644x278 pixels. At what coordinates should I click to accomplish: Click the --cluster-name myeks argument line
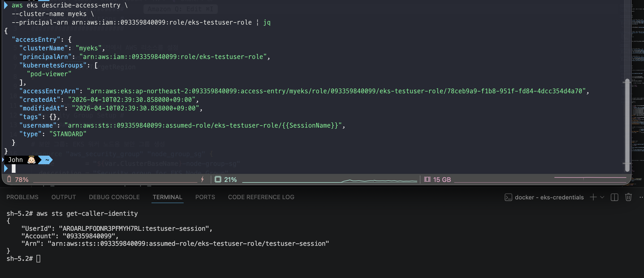coord(53,14)
